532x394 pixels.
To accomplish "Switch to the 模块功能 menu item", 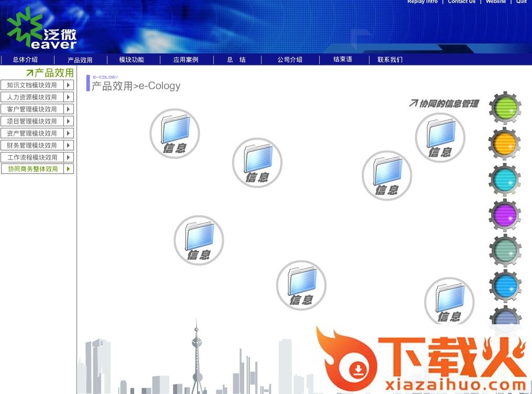I will tap(131, 60).
